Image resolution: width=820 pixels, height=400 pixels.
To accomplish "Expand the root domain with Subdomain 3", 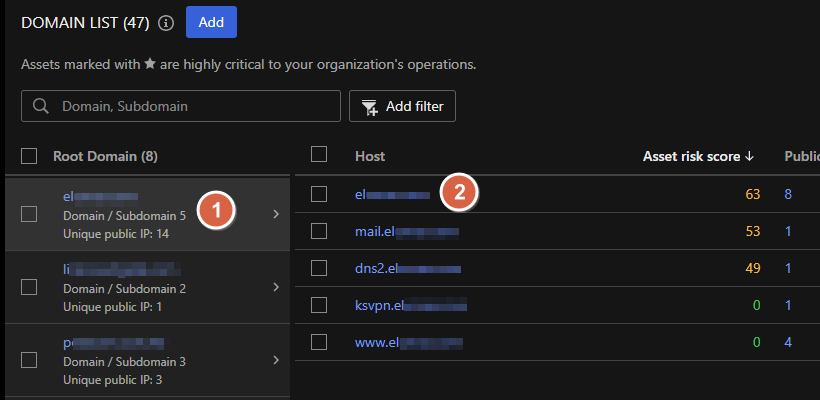I will (276, 360).
